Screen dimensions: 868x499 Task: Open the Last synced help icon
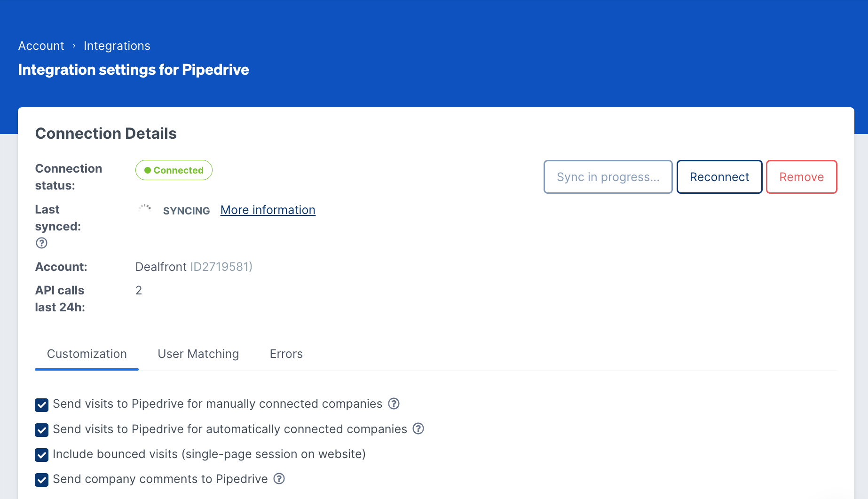coord(41,243)
